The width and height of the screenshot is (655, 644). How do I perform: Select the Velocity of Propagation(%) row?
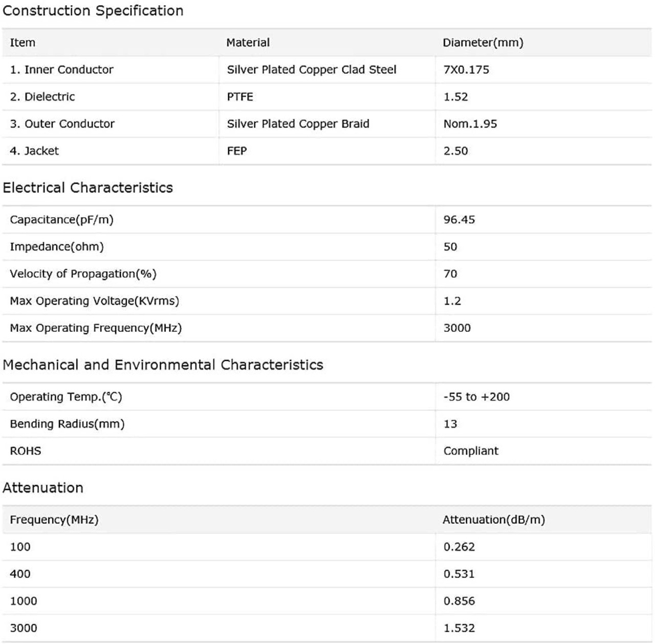coord(326,274)
